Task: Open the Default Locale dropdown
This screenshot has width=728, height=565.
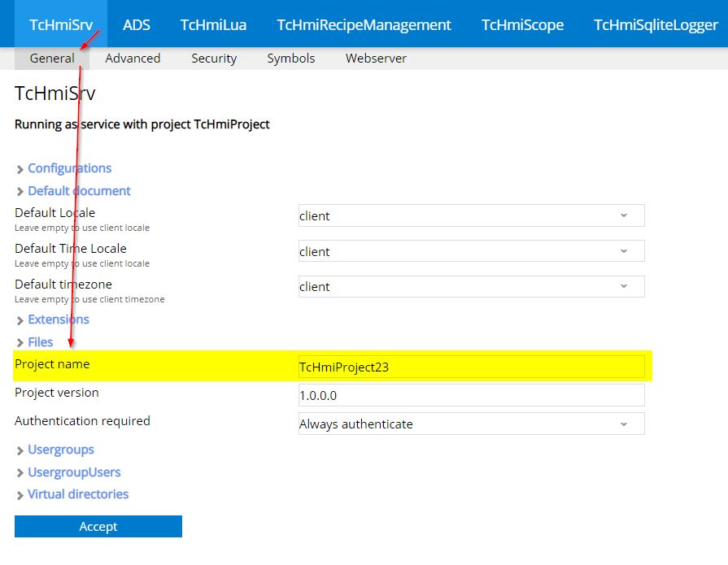Action: pos(472,215)
